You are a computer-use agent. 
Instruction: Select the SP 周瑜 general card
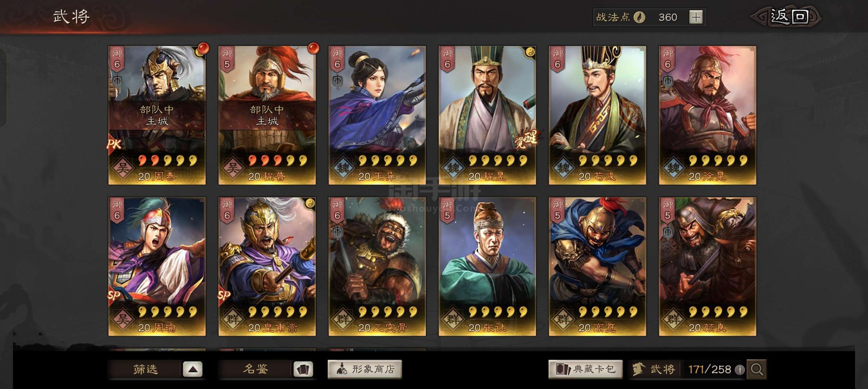(157, 267)
